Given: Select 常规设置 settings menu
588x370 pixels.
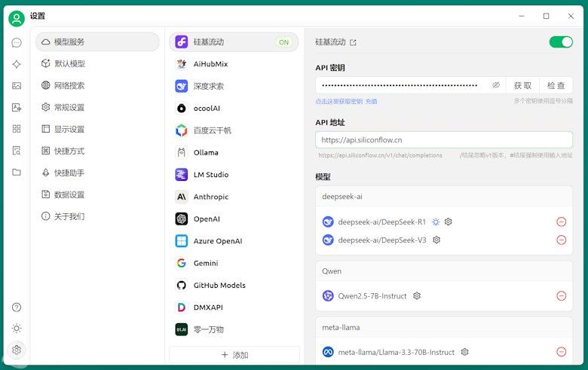Looking at the screenshot, I should [x=97, y=107].
